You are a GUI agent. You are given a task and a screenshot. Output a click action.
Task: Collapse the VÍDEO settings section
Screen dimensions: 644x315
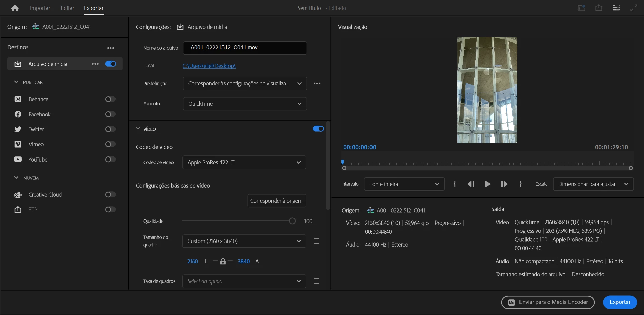coord(138,129)
